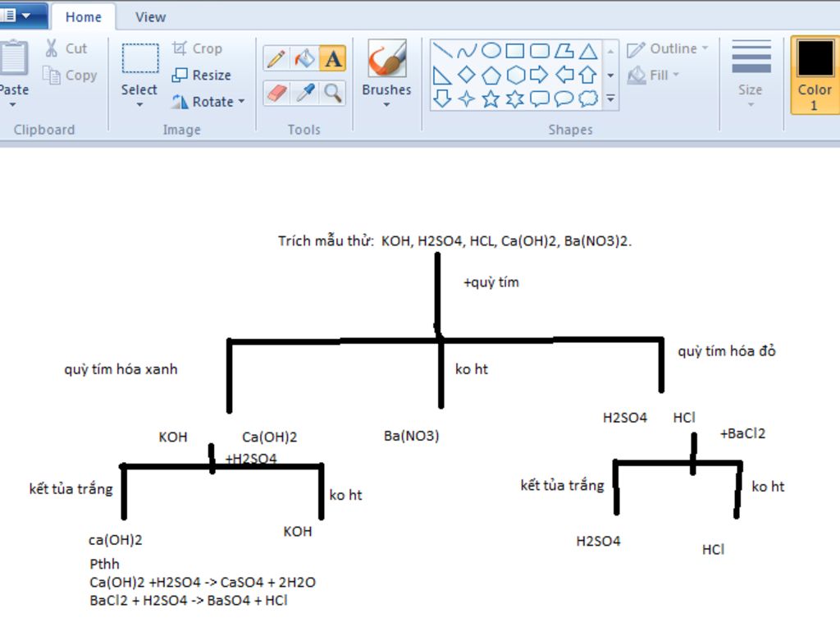Choose the Polygon shape

click(564, 50)
